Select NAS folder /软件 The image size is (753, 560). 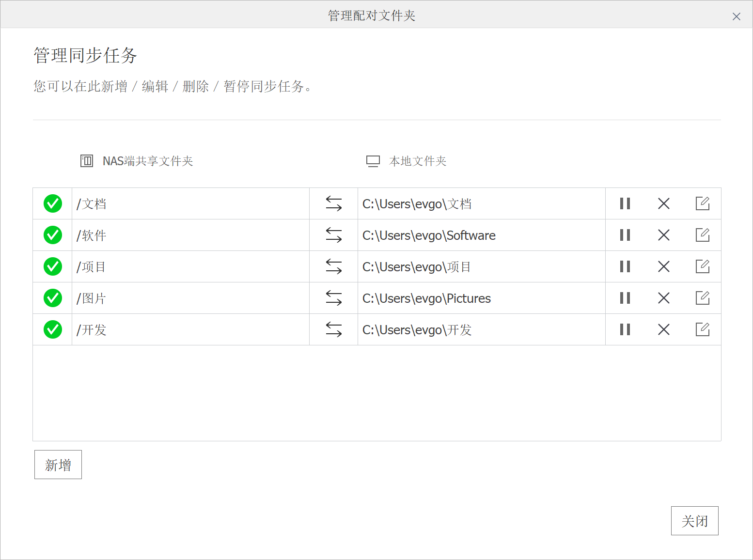[x=190, y=235]
